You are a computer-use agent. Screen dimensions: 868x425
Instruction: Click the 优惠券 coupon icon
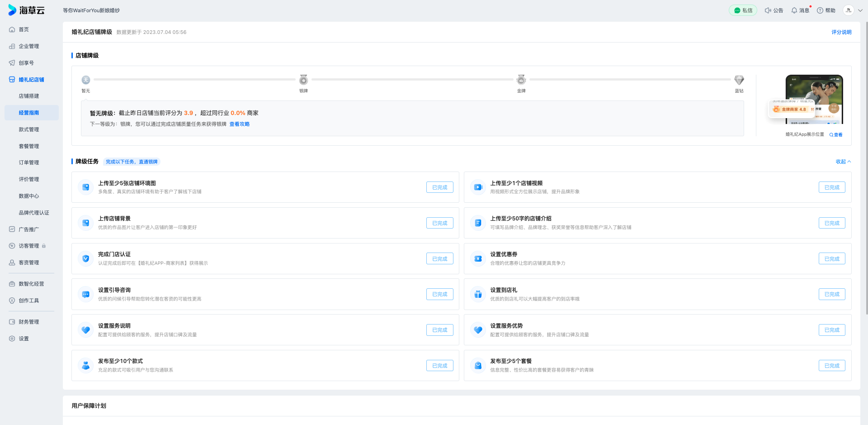478,258
